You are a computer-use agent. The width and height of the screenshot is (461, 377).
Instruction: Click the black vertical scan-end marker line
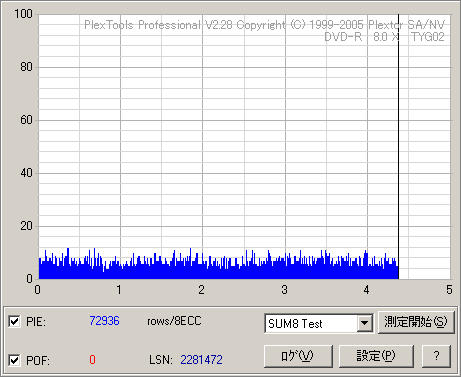click(x=398, y=147)
